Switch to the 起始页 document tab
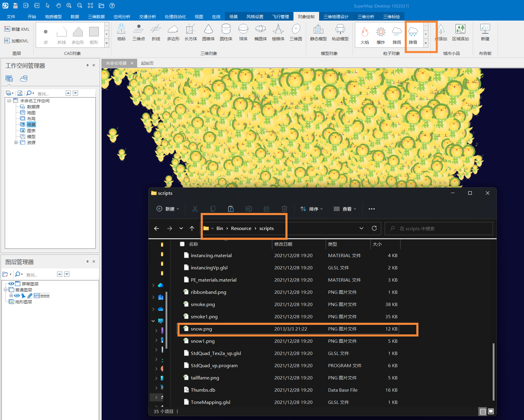The height and width of the screenshot is (420, 524). (x=147, y=63)
